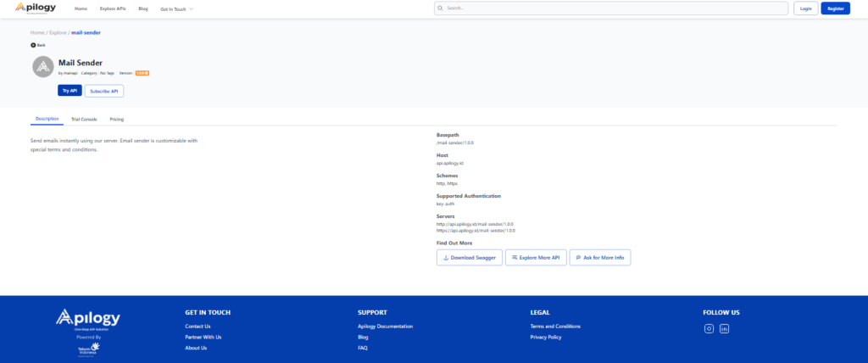Select the Description tab
Viewport: 868px width, 363px height.
pyautogui.click(x=47, y=120)
